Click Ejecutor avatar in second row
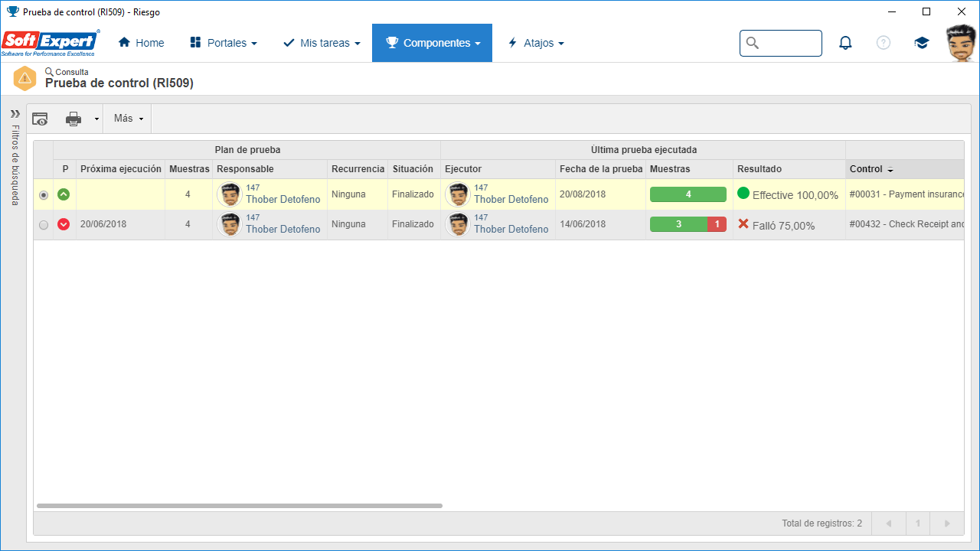 pyautogui.click(x=458, y=224)
